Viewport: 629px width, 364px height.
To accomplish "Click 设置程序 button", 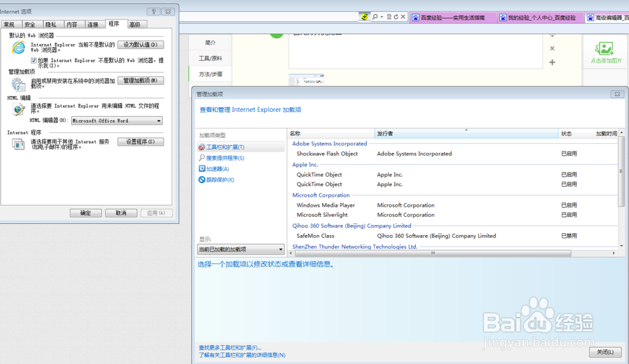I will [x=140, y=141].
